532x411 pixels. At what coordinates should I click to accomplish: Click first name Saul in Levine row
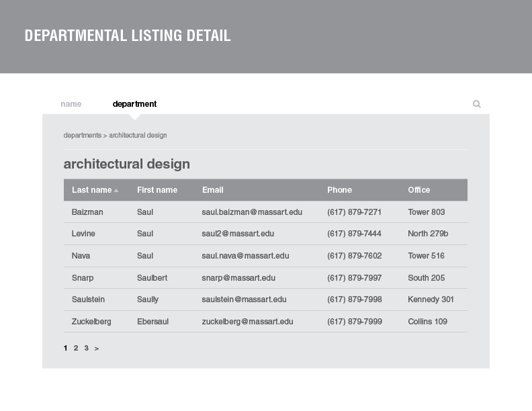point(145,234)
